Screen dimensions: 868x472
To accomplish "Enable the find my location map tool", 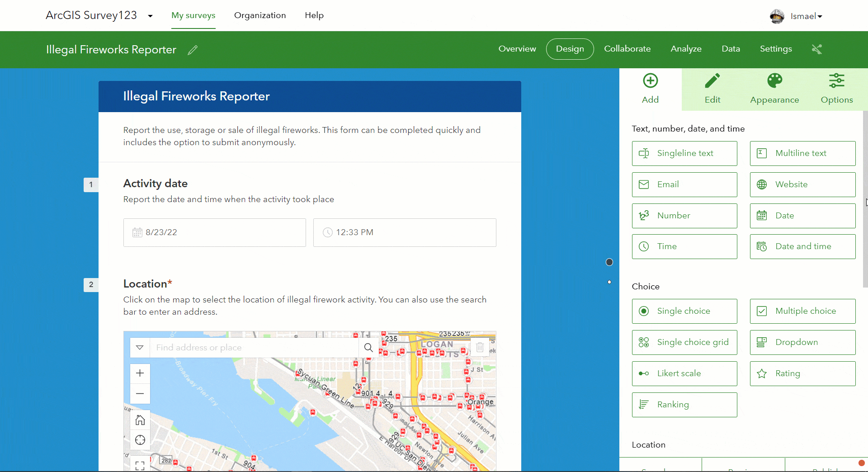I will point(140,439).
